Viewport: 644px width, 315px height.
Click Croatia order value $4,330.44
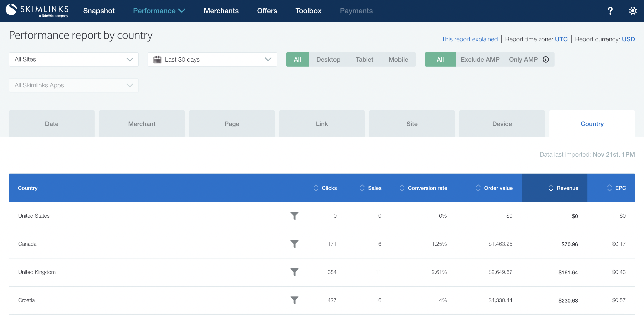(x=500, y=300)
